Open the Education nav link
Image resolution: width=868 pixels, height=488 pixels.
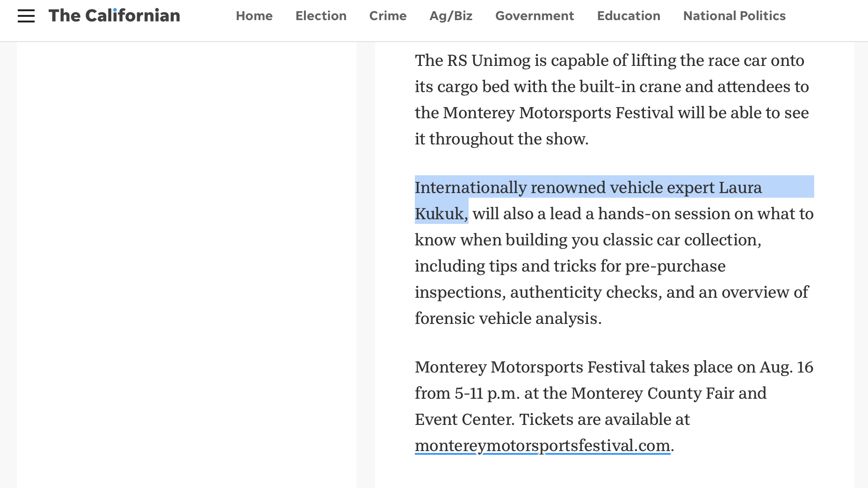(629, 16)
